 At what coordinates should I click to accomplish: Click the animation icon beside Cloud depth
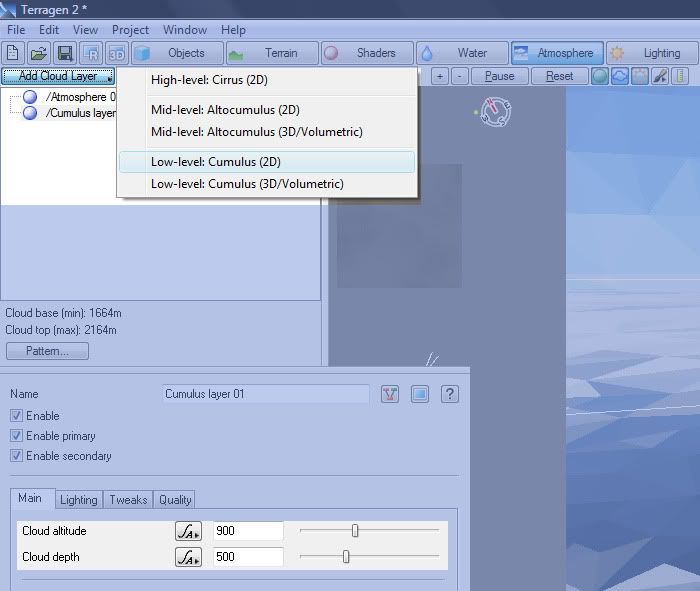(x=187, y=557)
